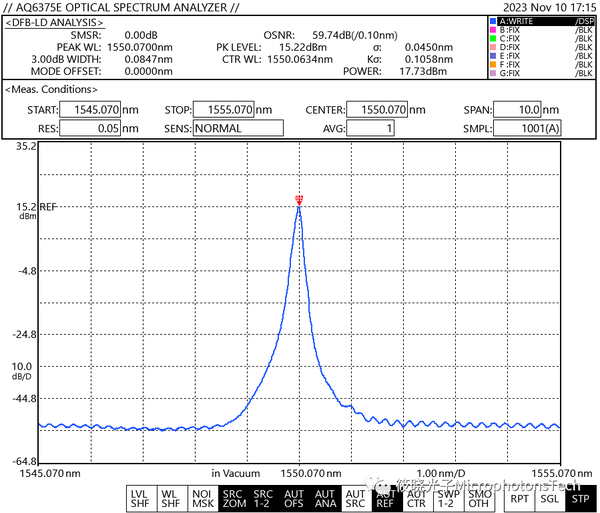The image size is (600, 513).
Task: Click the AUT SRC button
Action: tap(356, 498)
